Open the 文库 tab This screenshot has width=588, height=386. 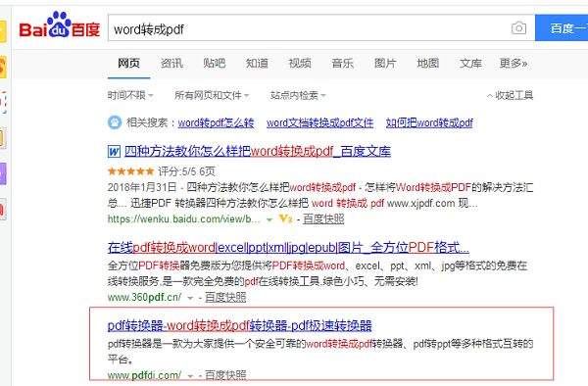pyautogui.click(x=470, y=64)
